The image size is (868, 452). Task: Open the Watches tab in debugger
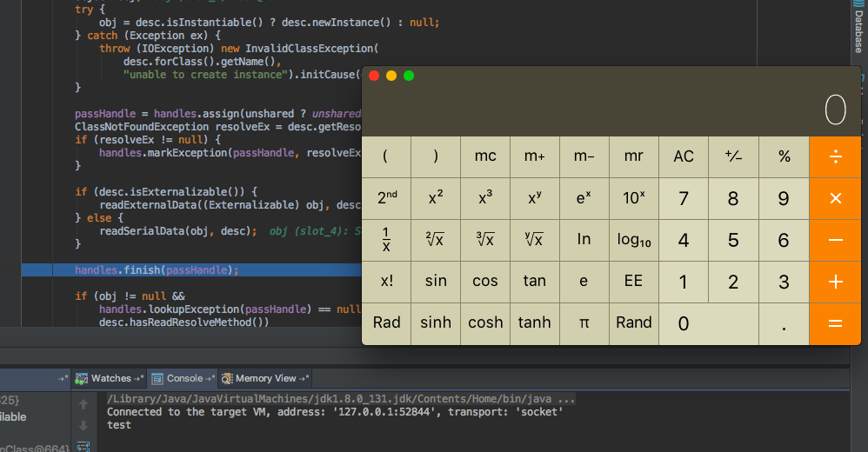109,378
